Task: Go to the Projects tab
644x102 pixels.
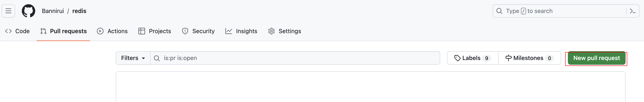Action: [x=155, y=31]
